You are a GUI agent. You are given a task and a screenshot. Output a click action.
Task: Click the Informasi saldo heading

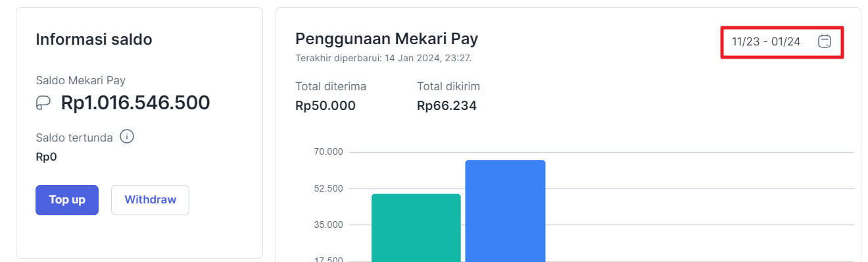click(94, 39)
